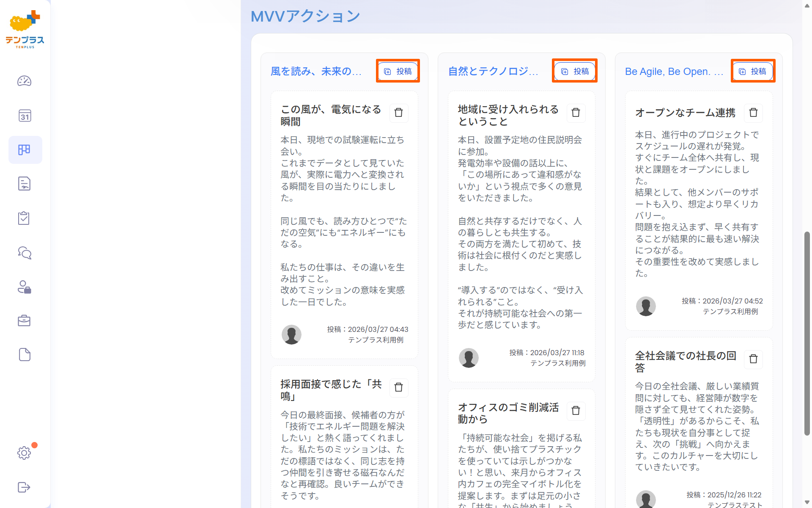Click post title '地域に受け入れられるということ'
Viewport: 812px width, 508px height.
coord(508,116)
